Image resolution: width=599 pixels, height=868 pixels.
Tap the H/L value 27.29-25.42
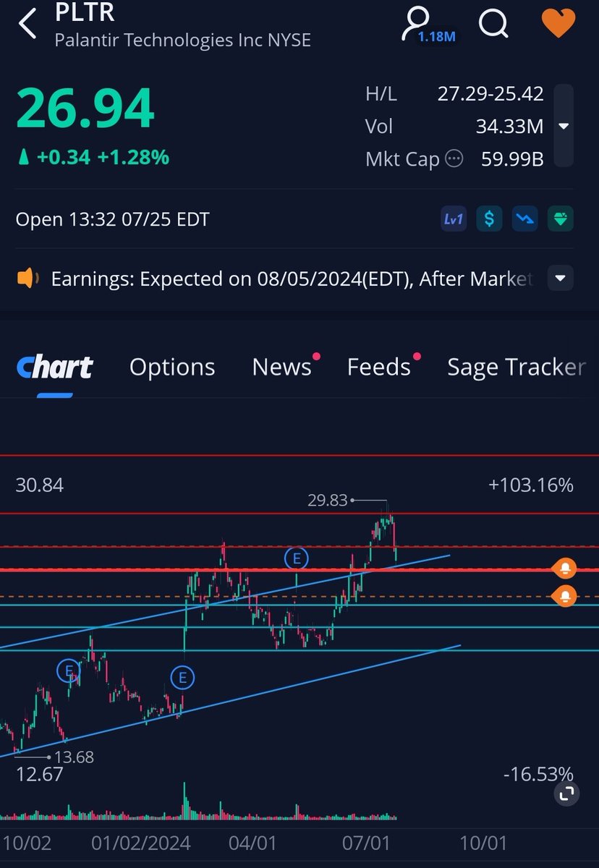pos(490,94)
